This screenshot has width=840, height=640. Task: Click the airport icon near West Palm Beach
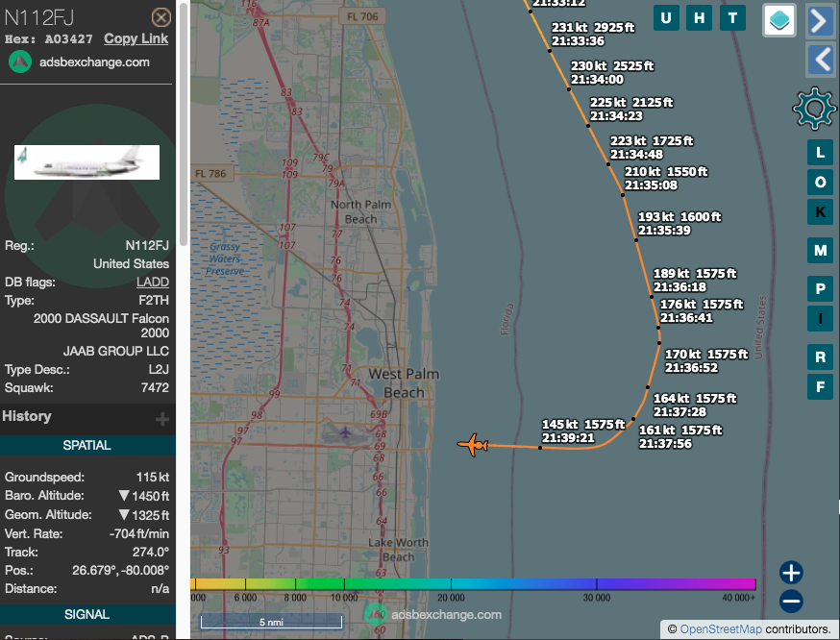tap(346, 431)
